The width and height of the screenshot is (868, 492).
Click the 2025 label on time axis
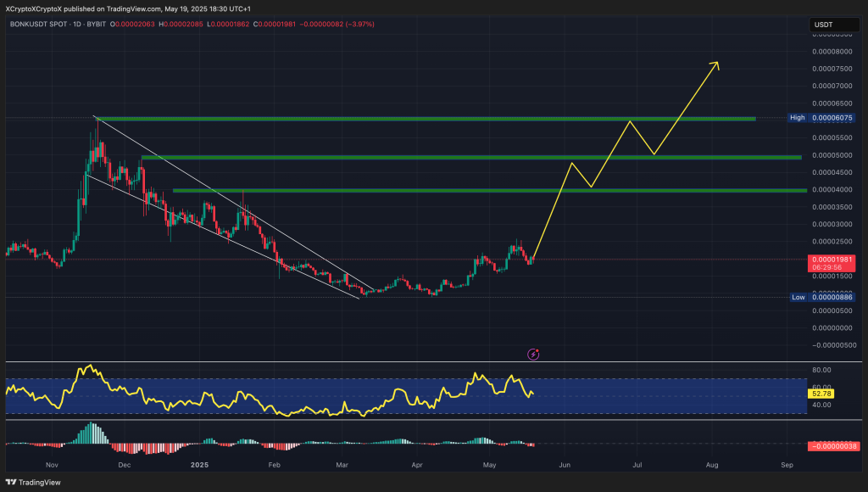(199, 465)
